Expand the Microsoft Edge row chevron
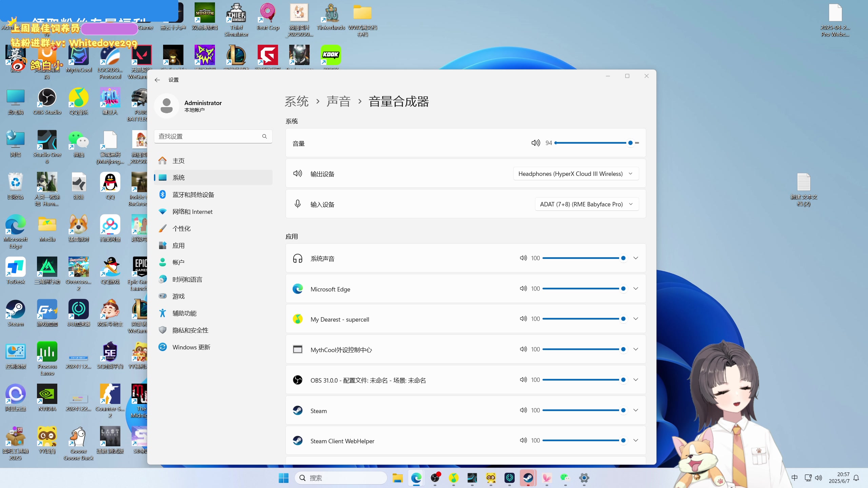Screen dimensions: 868x488 coord(636,288)
